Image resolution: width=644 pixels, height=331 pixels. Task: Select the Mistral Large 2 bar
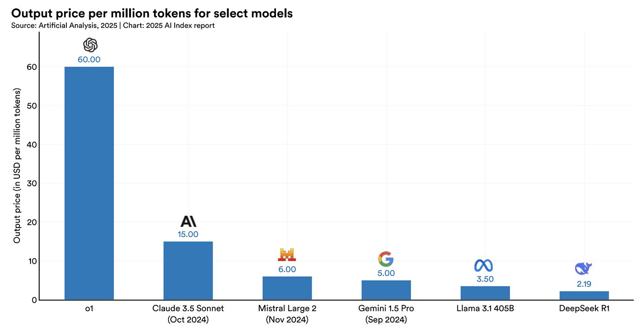[287, 288]
